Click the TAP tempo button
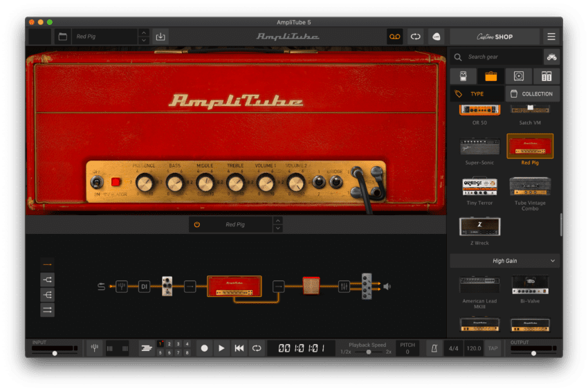This screenshot has height=391, width=588. (493, 348)
